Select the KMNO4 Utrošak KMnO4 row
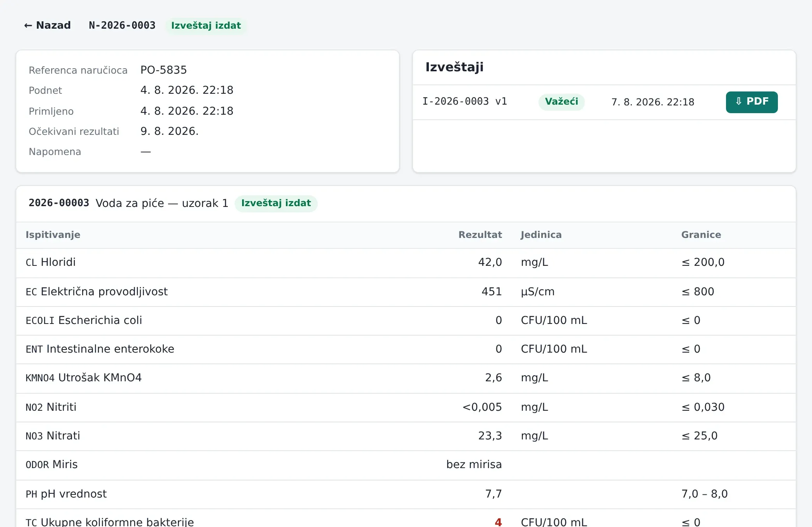This screenshot has height=527, width=812. [x=406, y=378]
